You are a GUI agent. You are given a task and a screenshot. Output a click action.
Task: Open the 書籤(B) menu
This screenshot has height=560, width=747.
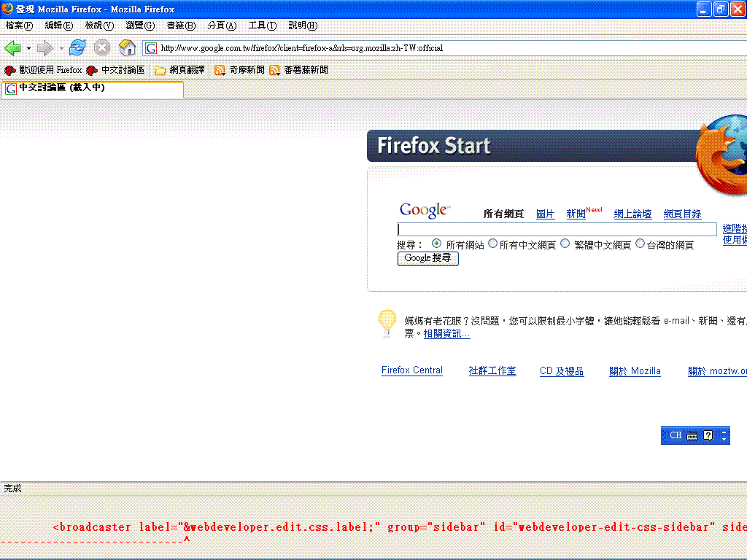pyautogui.click(x=181, y=26)
